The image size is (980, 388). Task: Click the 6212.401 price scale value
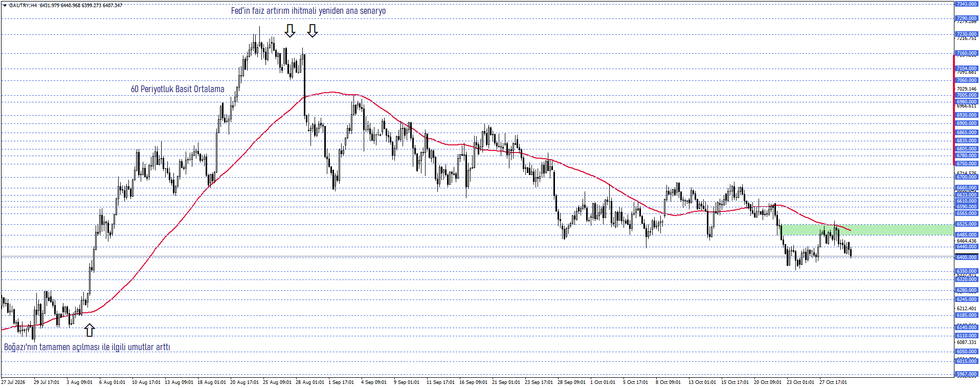966,309
